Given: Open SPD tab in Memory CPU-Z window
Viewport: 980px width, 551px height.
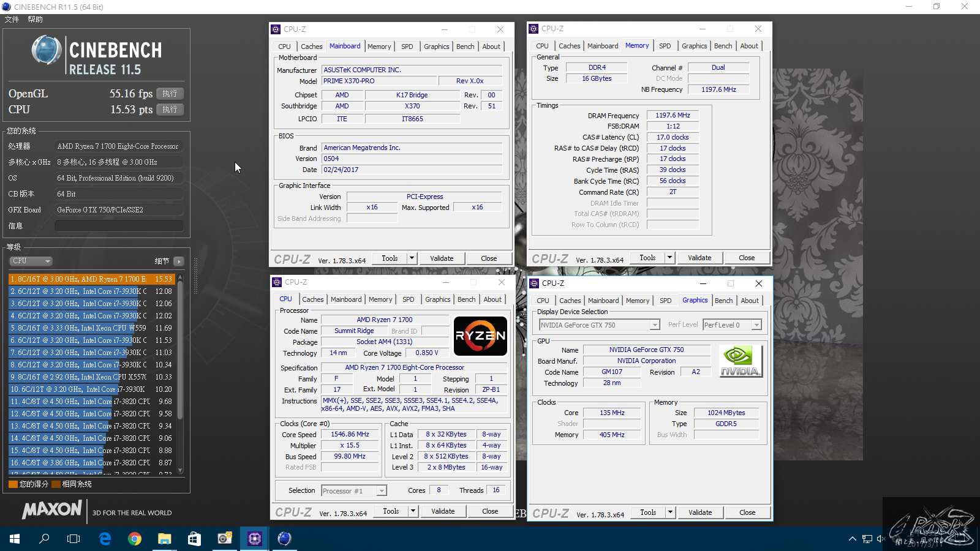Looking at the screenshot, I should tap(665, 46).
